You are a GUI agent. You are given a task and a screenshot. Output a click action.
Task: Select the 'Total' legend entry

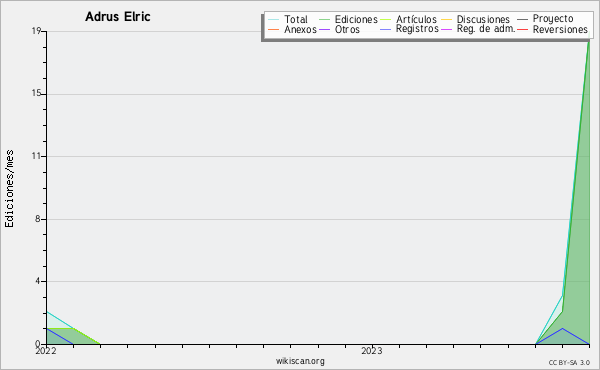[296, 19]
